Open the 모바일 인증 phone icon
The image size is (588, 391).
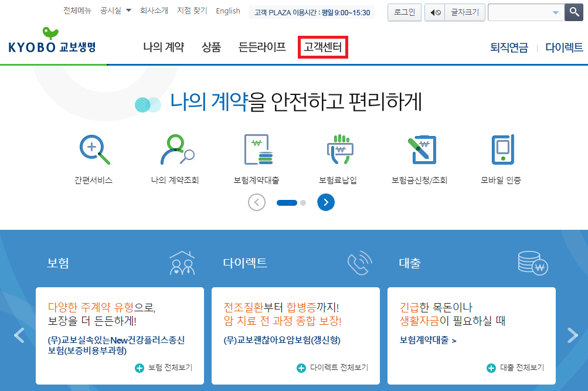tap(503, 149)
